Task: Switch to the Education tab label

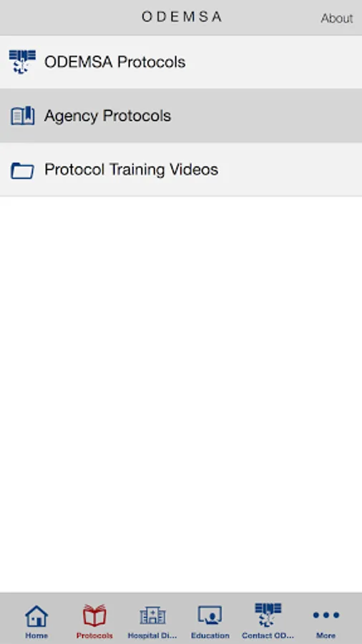Action: pos(210,635)
